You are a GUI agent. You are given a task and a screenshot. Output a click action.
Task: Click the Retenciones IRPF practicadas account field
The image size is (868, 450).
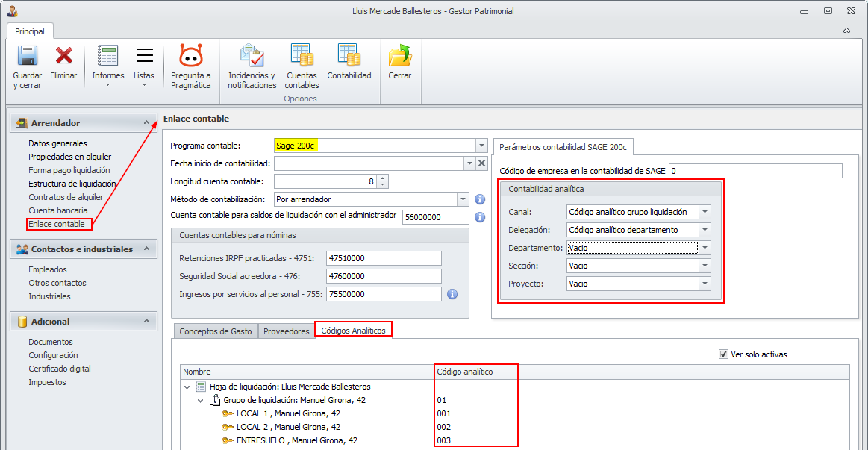384,258
